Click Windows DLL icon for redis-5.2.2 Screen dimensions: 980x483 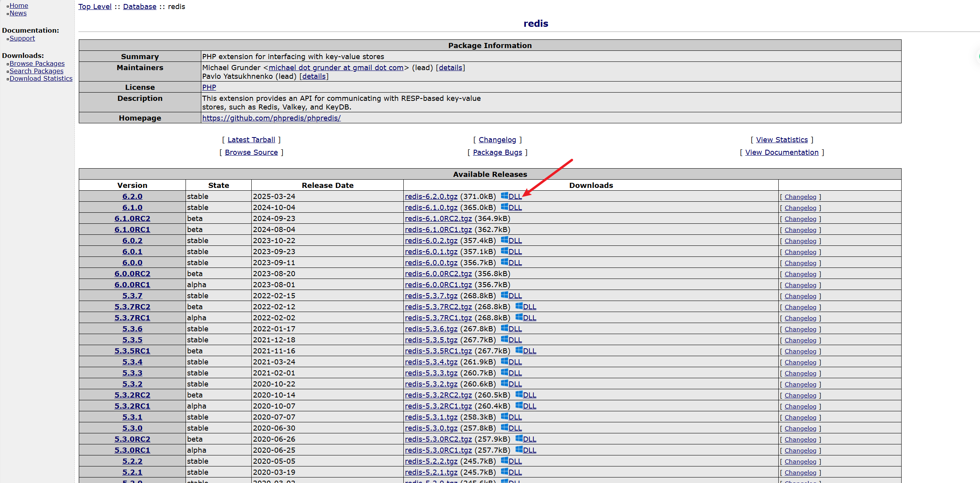[x=505, y=460]
